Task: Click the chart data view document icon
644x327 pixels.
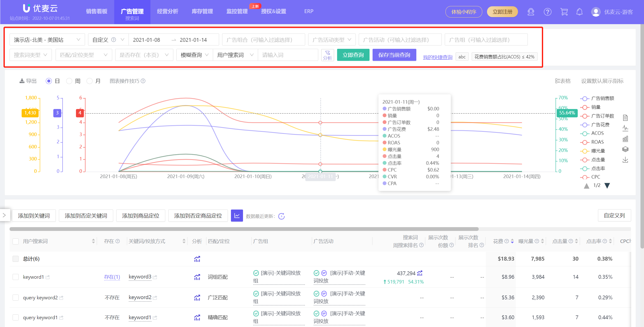Action: pyautogui.click(x=625, y=118)
